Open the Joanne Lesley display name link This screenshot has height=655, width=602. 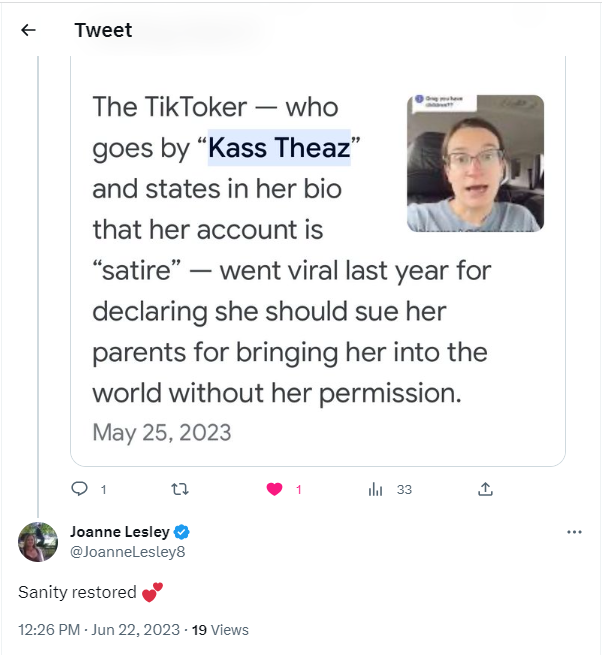[119, 532]
